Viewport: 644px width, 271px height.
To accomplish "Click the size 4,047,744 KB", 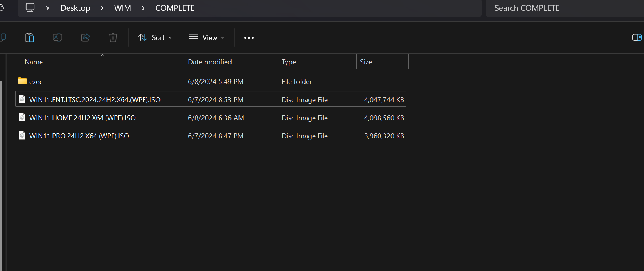I will click(x=384, y=100).
